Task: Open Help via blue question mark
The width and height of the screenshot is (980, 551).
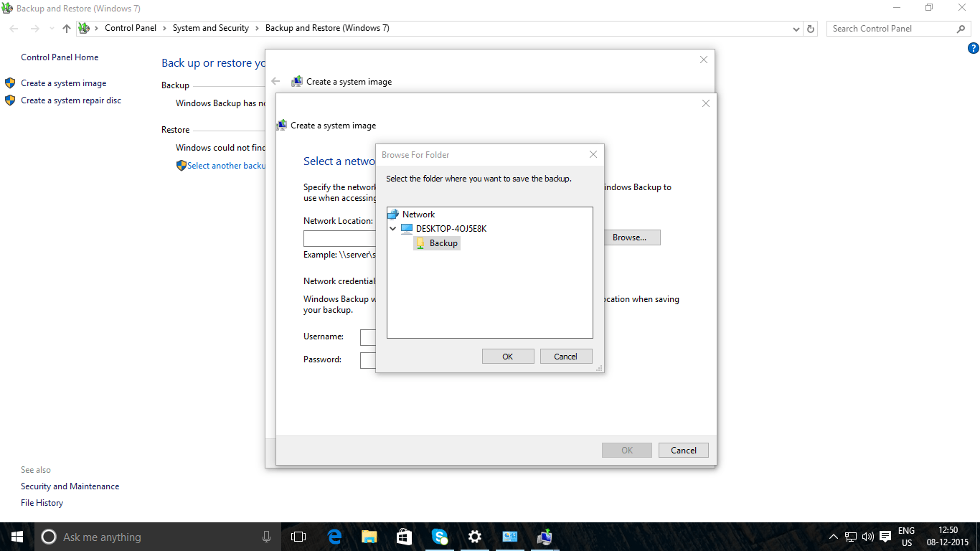Action: 974,49
